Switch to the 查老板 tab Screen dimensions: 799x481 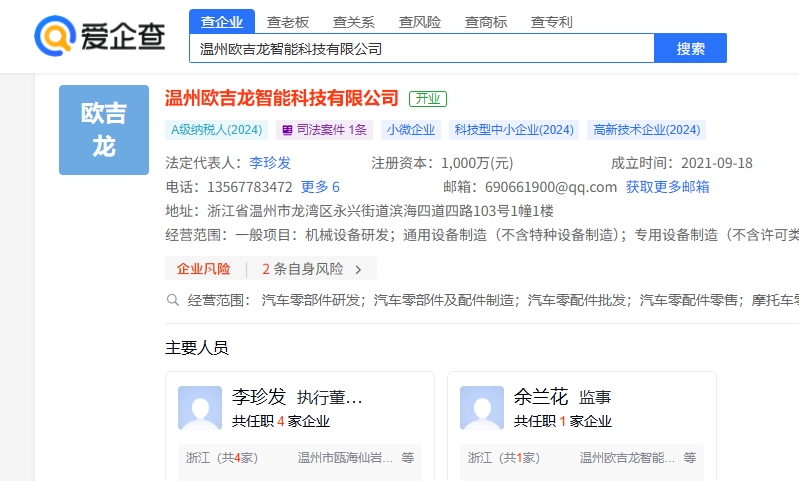coord(288,22)
